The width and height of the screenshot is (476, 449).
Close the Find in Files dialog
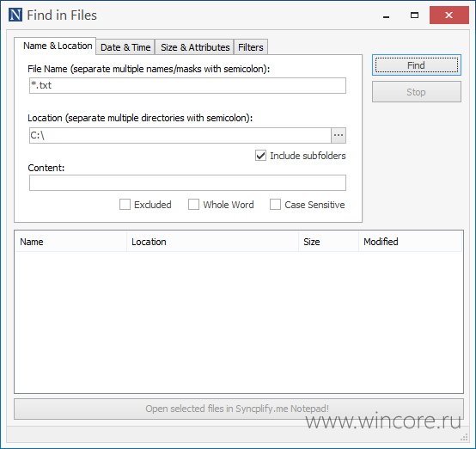(449, 15)
